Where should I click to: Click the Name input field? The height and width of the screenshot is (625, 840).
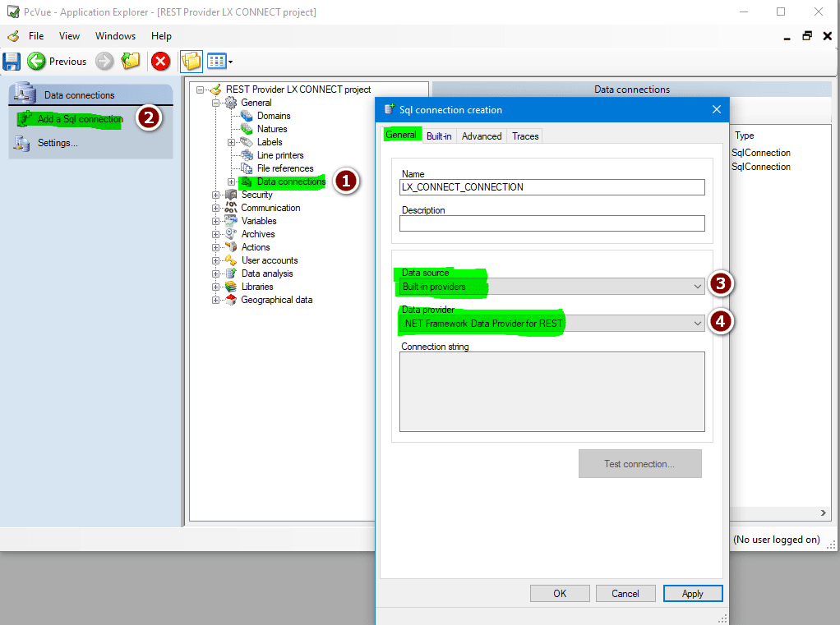(552, 187)
